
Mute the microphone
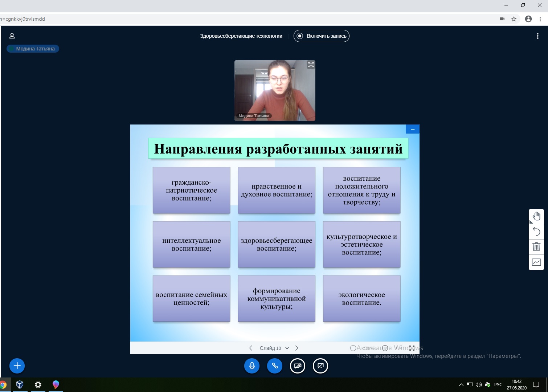click(x=252, y=366)
